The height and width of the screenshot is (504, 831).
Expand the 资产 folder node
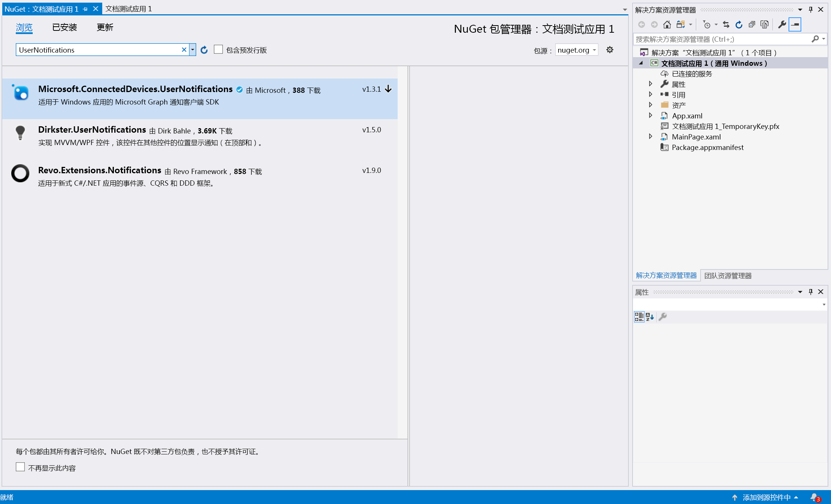(651, 104)
